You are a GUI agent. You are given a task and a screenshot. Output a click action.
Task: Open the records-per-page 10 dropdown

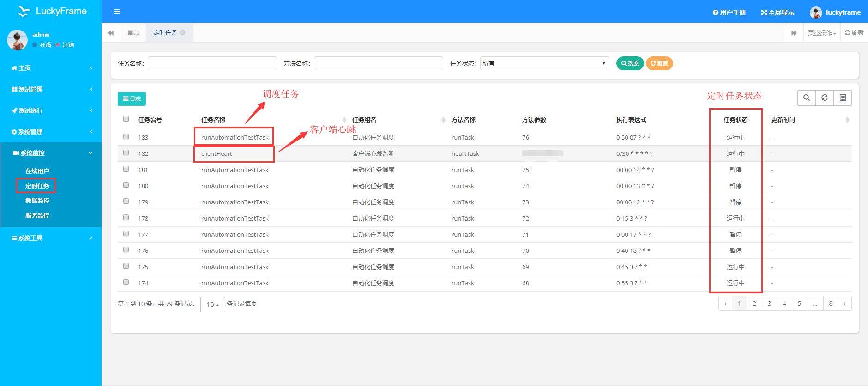[x=213, y=304]
